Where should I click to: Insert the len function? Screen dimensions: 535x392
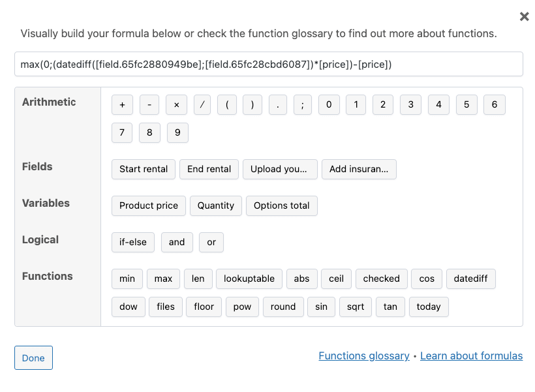click(x=198, y=279)
